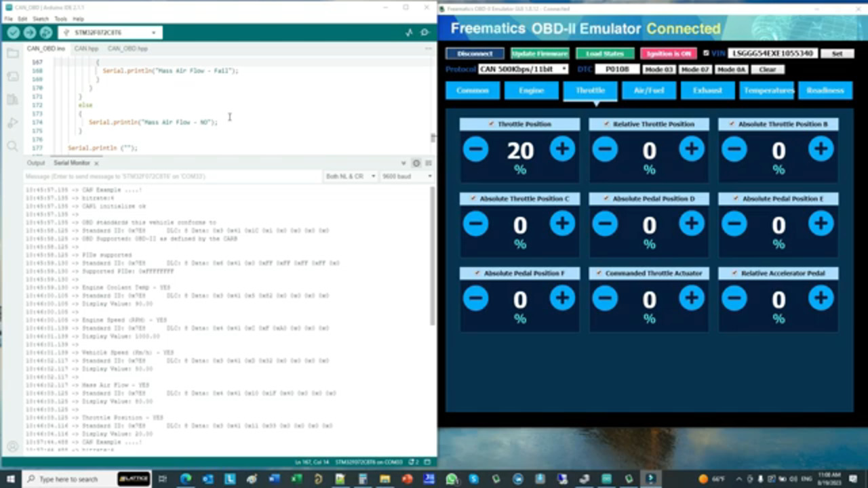The height and width of the screenshot is (488, 868).
Task: Decrease Commanded Throttle Actuator with minus
Action: click(605, 298)
